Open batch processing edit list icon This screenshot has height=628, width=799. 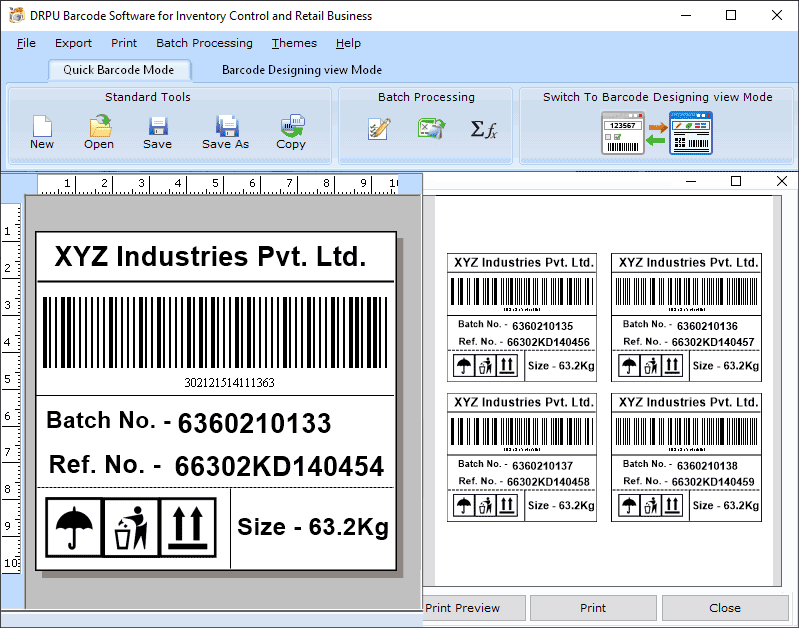pos(379,128)
